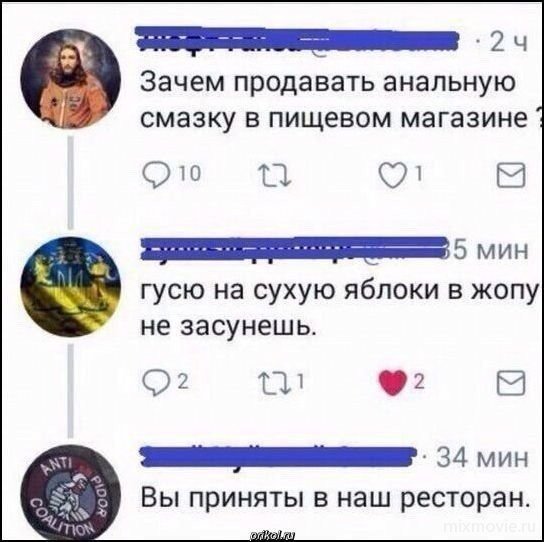Open replies on the first tweet with 10 comments
544x542 pixels.
(x=172, y=174)
